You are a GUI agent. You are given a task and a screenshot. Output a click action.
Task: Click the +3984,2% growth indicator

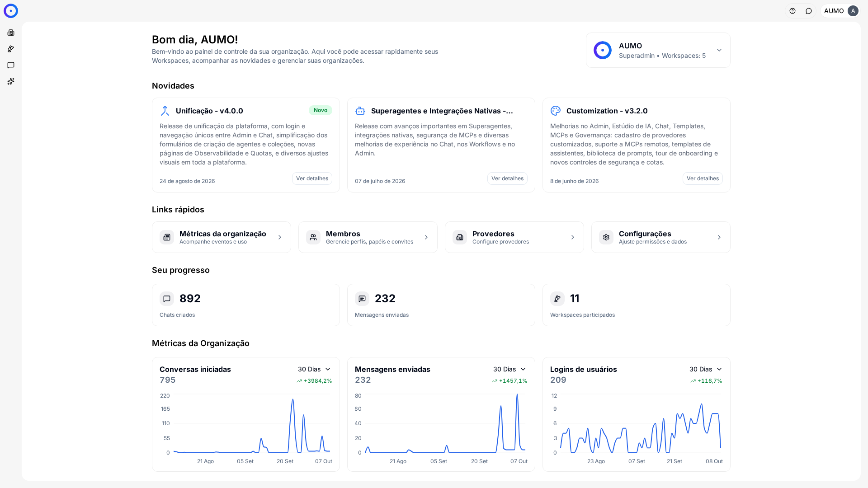click(314, 381)
